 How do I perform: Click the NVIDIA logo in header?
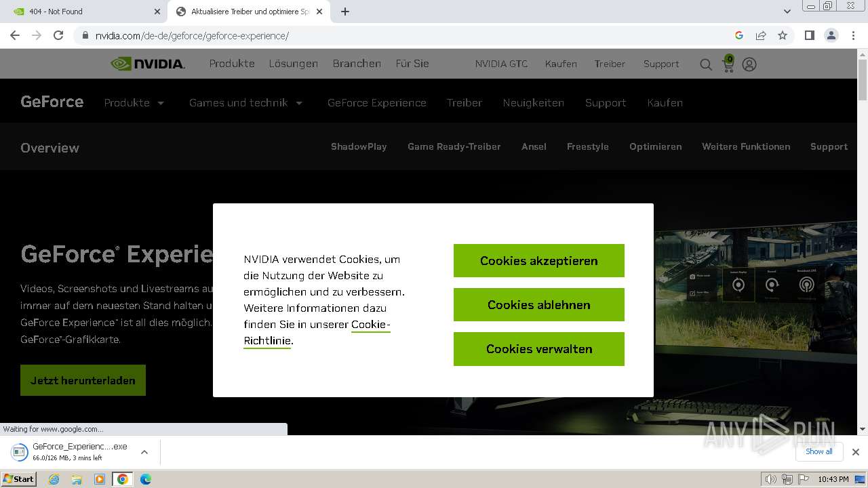(x=148, y=64)
